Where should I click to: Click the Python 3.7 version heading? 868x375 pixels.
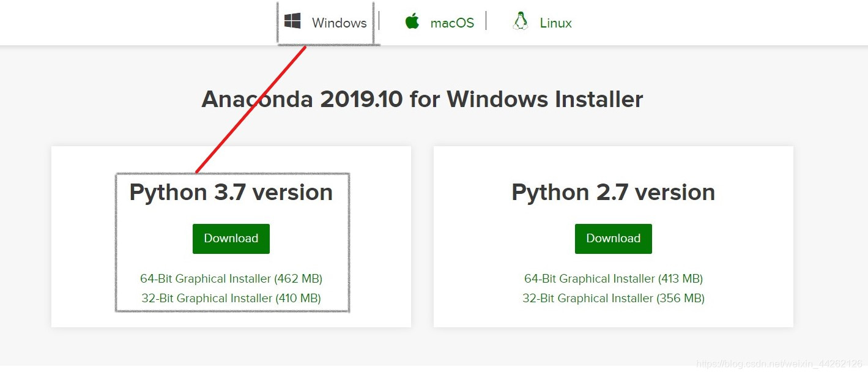coord(231,193)
